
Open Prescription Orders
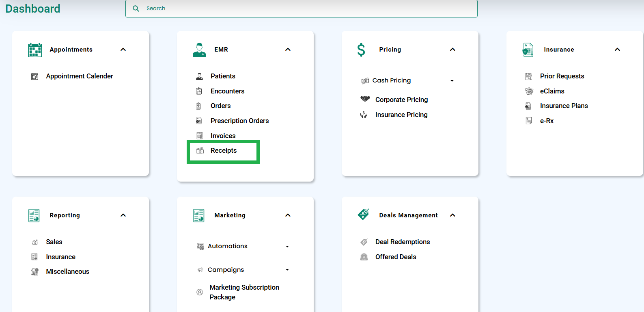coord(240,121)
